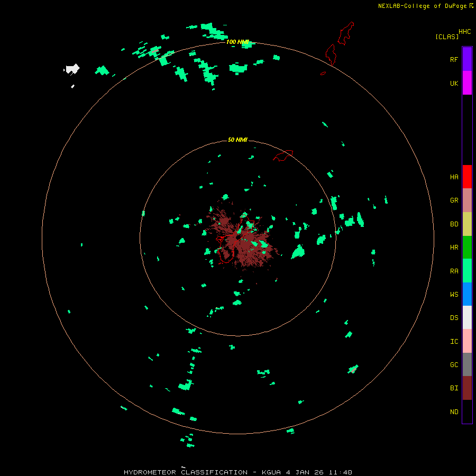Click the '50 NMI' range ring label
The height and width of the screenshot is (476, 476).
point(237,140)
